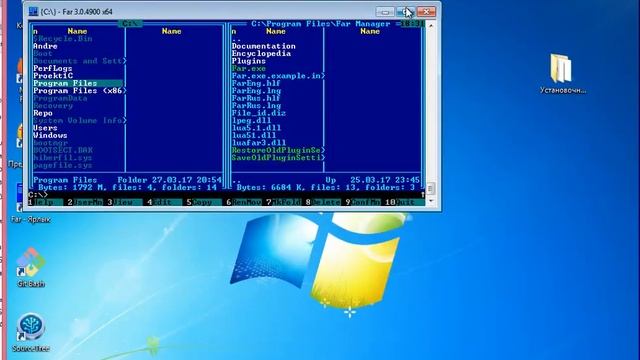Image resolution: width=640 pixels, height=360 pixels.
Task: Click the 9 ConfMn function key
Action: (363, 202)
